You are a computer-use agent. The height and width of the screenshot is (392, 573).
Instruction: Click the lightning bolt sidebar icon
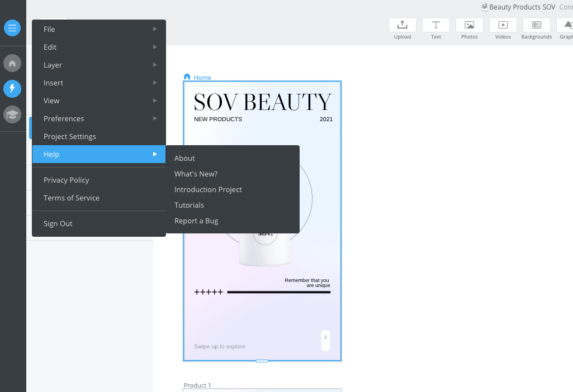click(12, 89)
